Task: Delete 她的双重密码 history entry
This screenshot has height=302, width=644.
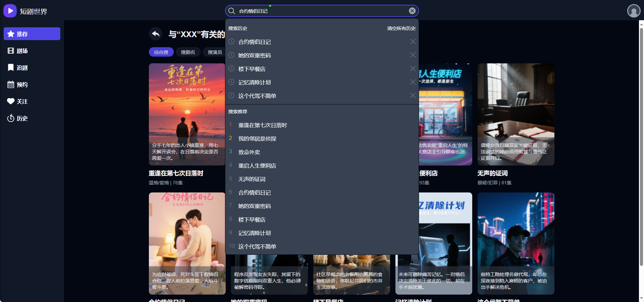Action: point(413,55)
